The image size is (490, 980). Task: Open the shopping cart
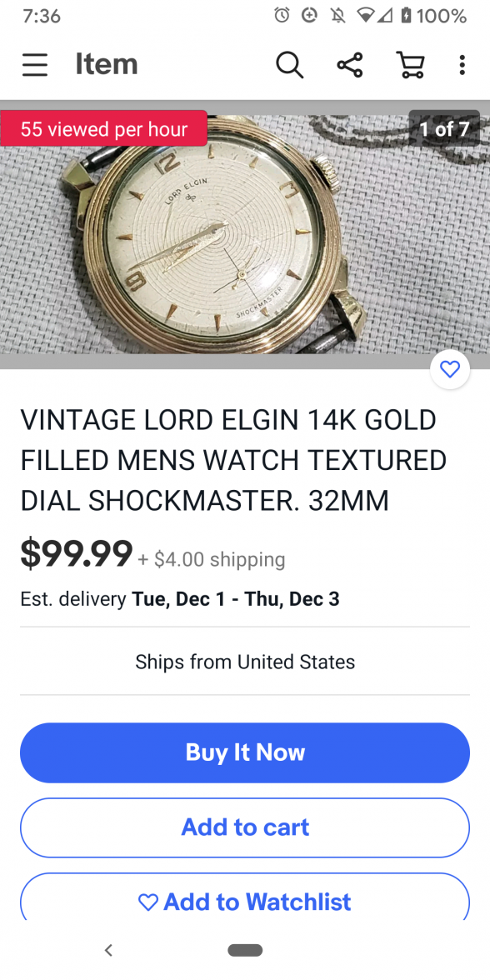[x=411, y=64]
